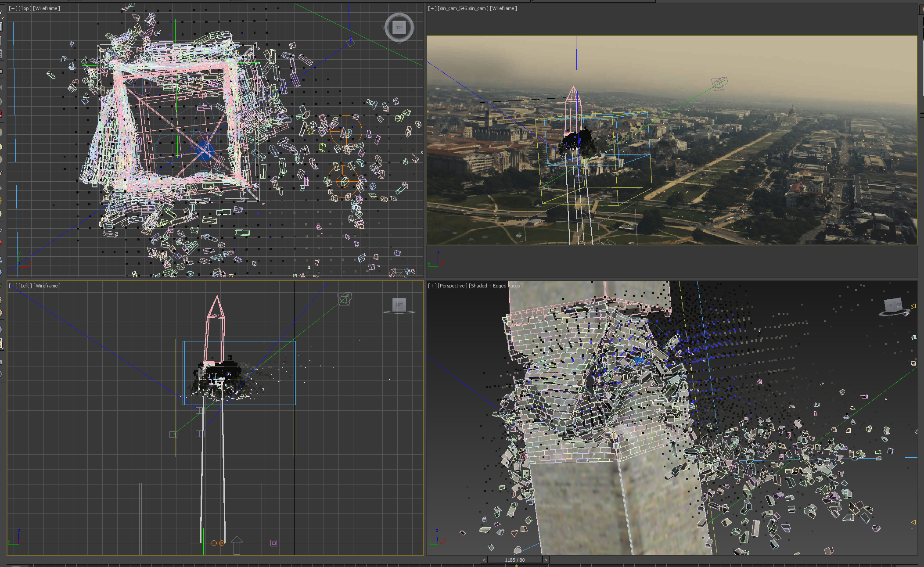
Task: Click the [Top] view label menu
Action: pyautogui.click(x=25, y=8)
